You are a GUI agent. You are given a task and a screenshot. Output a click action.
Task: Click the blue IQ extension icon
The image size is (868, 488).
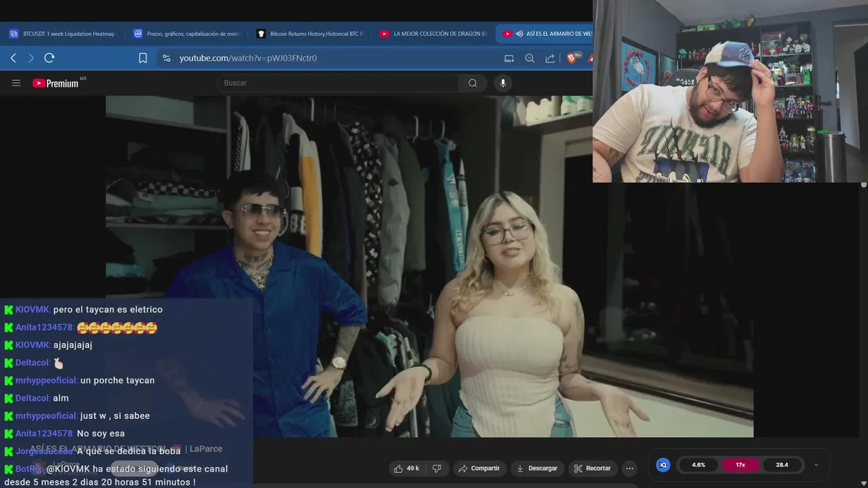[x=663, y=465]
